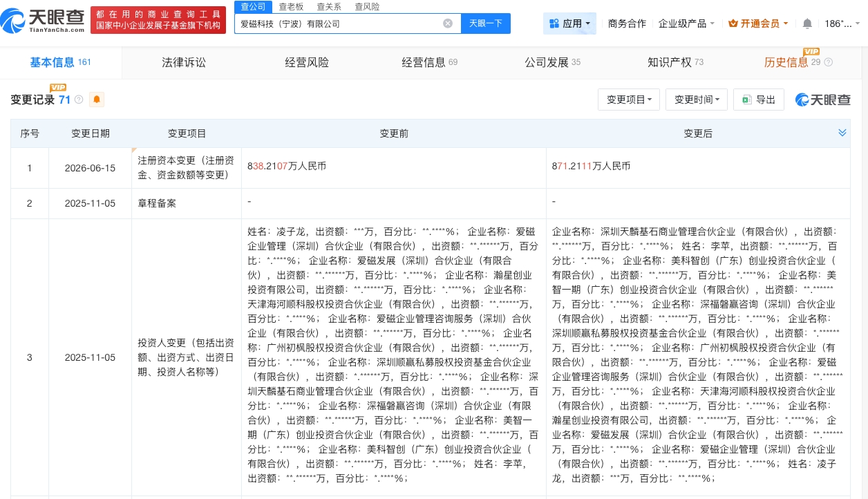Expand all rows with the double chevron
This screenshot has width=868, height=499.
pyautogui.click(x=842, y=133)
